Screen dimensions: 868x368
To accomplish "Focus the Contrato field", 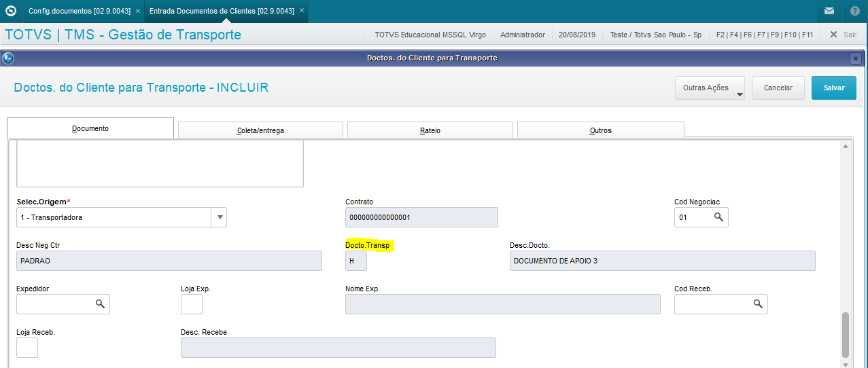I will [x=421, y=217].
